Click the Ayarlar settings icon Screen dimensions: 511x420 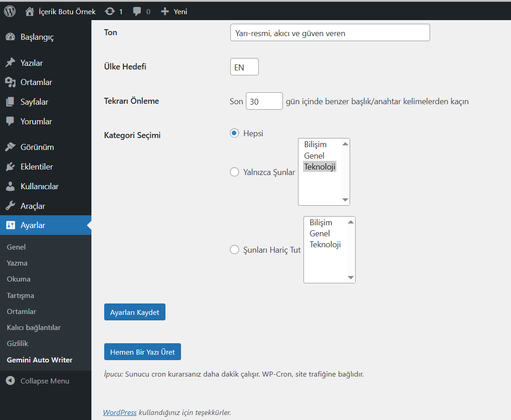coord(11,225)
